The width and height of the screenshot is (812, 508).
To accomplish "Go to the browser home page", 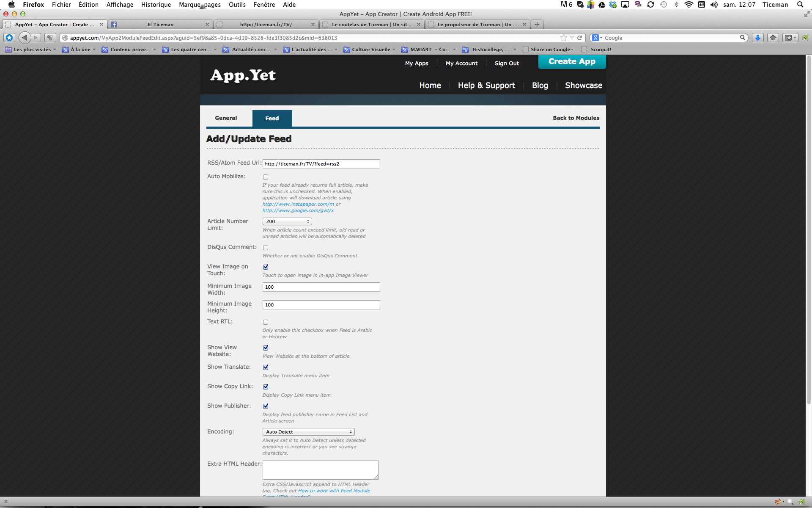I will pyautogui.click(x=773, y=38).
